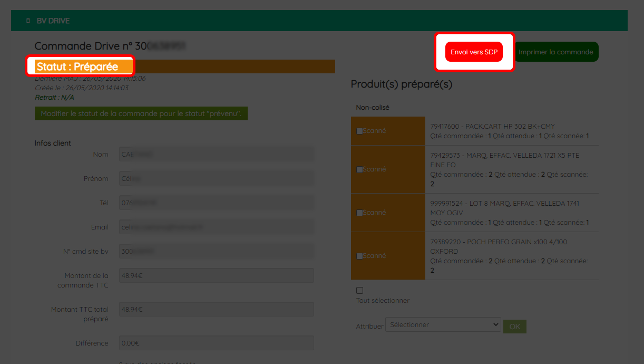The width and height of the screenshot is (644, 364).
Task: Open the BV DRIVE header menu item
Action: pos(53,21)
